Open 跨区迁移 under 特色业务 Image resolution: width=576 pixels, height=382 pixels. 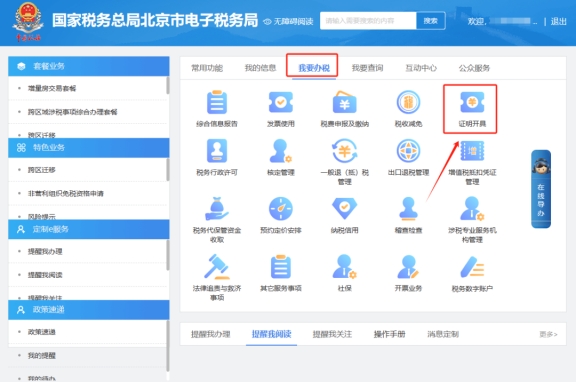pos(42,170)
